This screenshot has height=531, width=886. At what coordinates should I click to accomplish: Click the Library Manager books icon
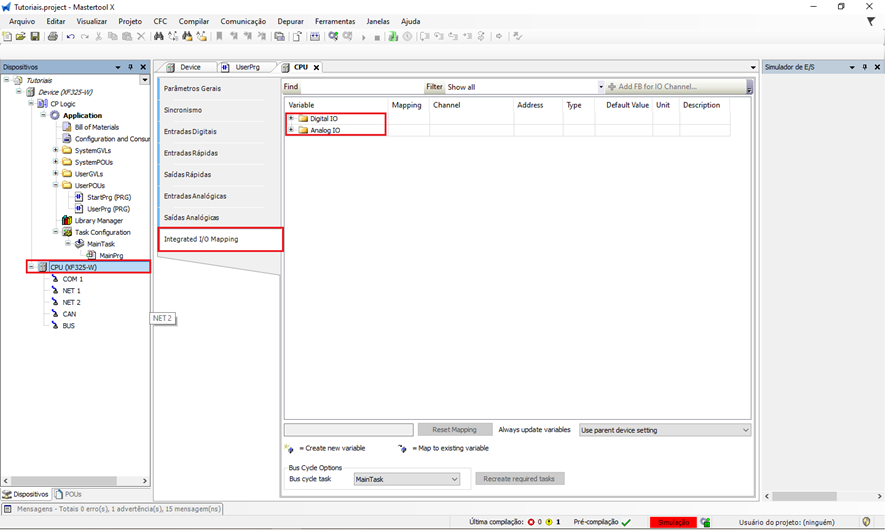(67, 221)
